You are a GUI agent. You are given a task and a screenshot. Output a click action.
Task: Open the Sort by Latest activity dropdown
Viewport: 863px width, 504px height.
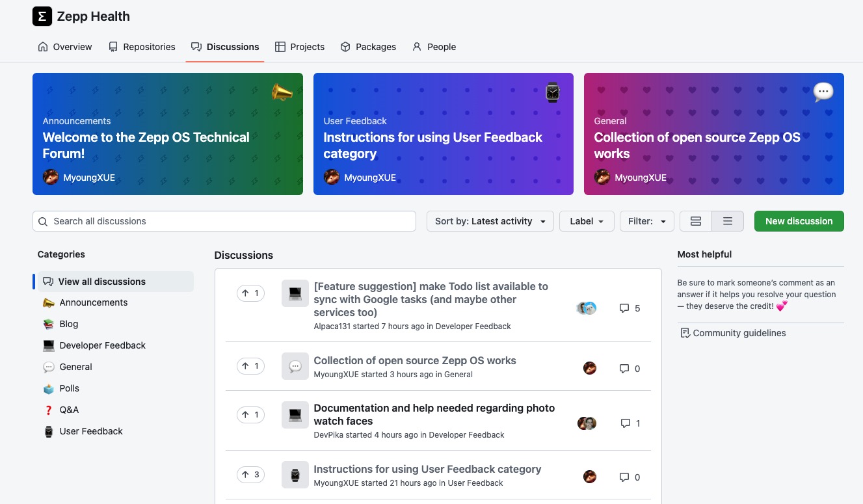coord(490,221)
